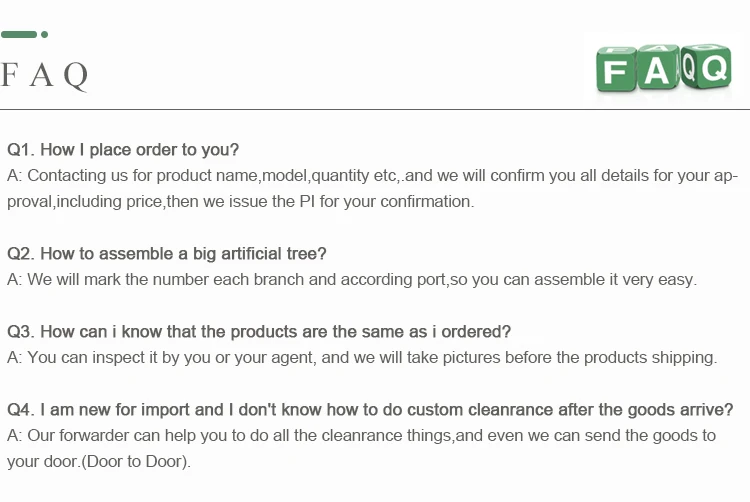Click the answer mentioning PI confirmation
Image resolution: width=750 pixels, height=502 pixels.
373,188
